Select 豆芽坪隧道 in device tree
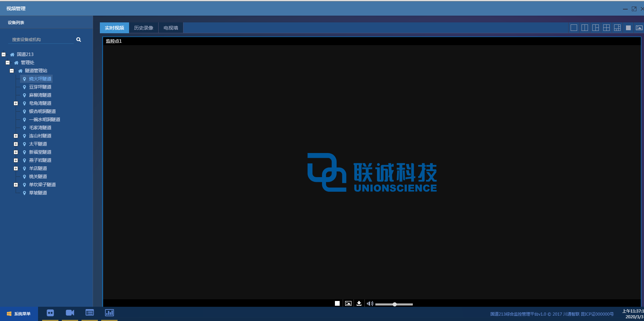 (40, 87)
